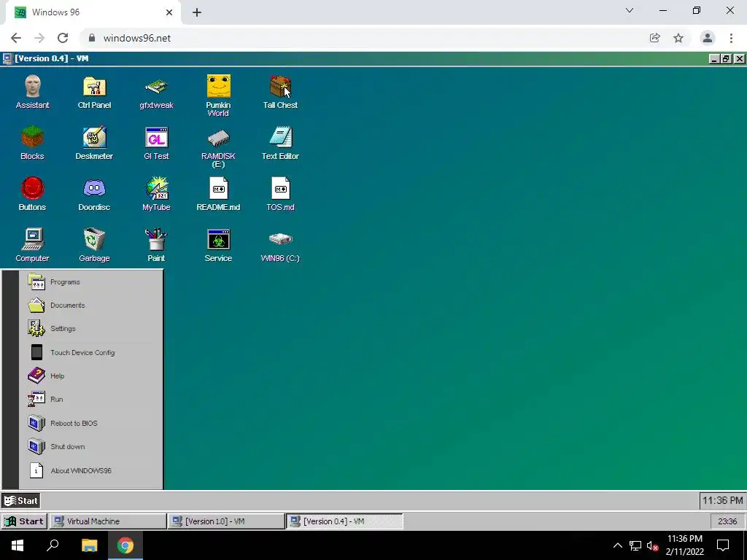The width and height of the screenshot is (747, 560).
Task: Open the Computer desktop icon
Action: pyautogui.click(x=32, y=245)
